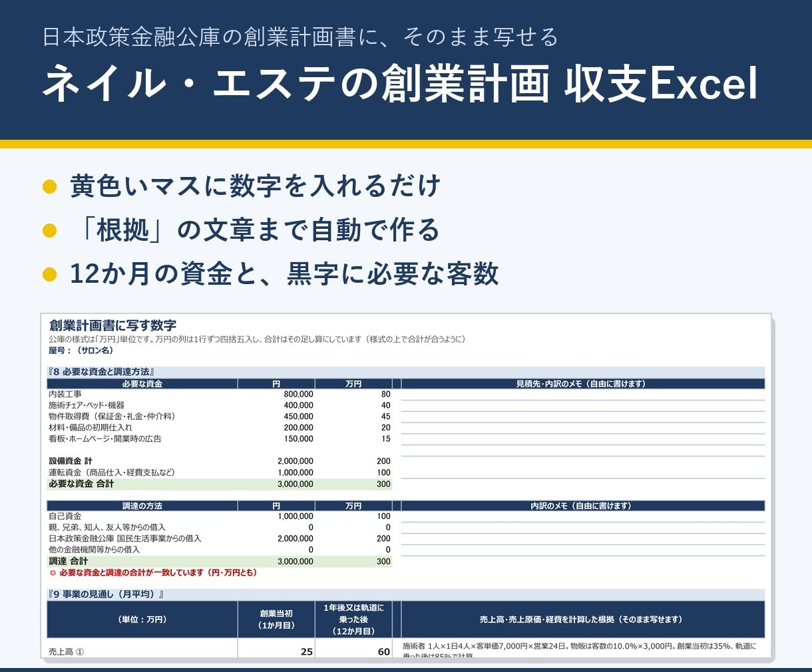The image size is (812, 672).
Task: Select the 調達 合計 row label
Action: [68, 561]
